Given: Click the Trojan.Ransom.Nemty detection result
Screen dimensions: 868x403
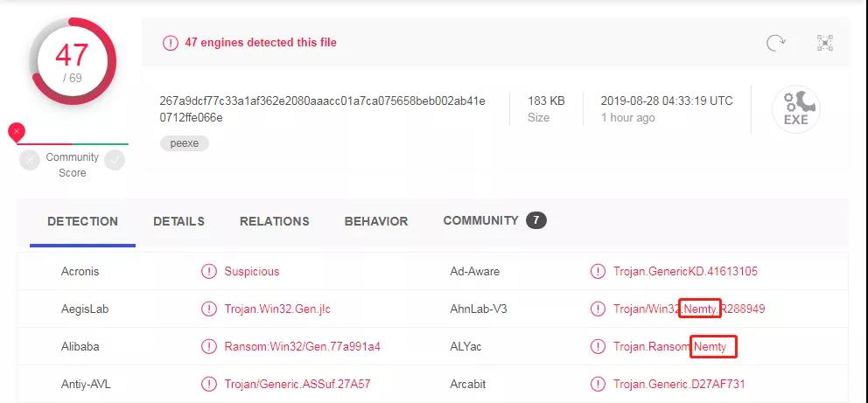Looking at the screenshot, I should pos(675,346).
